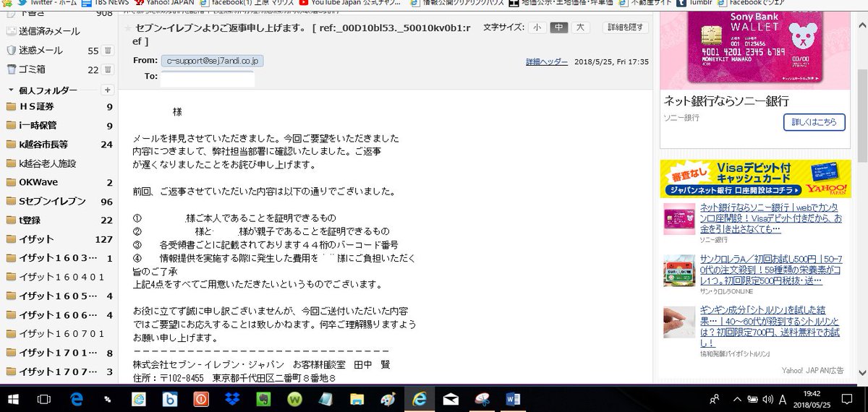Open the green 'W' taskbar app
Screen dimensions: 868x412
294,399
